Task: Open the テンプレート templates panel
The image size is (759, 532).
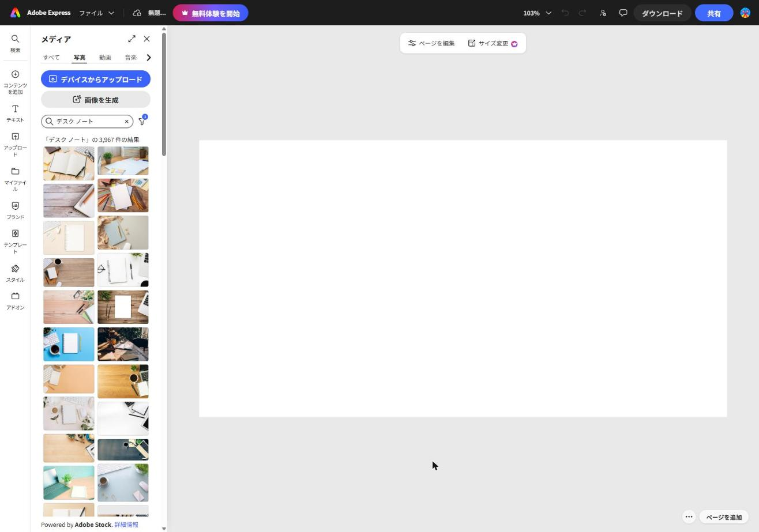Action: pos(15,242)
